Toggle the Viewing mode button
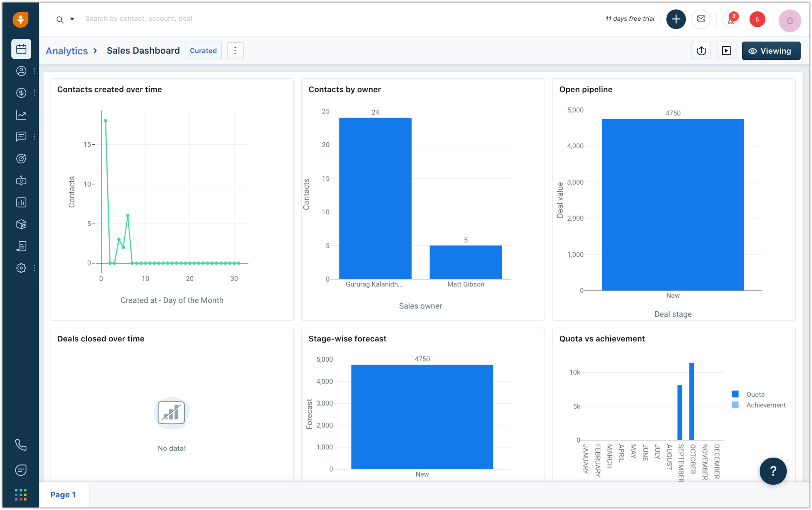 click(771, 50)
